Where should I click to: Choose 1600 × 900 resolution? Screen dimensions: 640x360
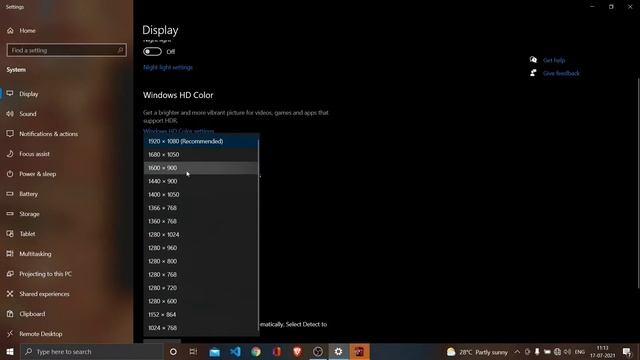click(201, 168)
